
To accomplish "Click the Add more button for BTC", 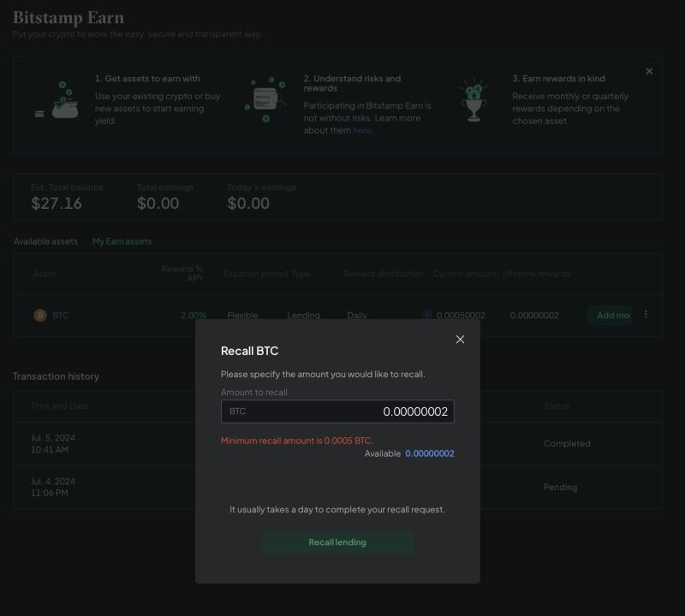I will click(x=612, y=316).
